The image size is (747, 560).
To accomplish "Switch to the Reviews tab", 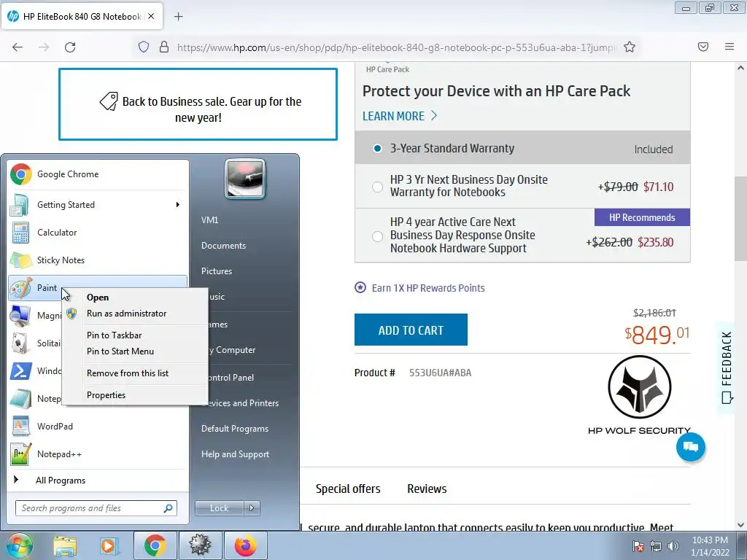I will pyautogui.click(x=427, y=489).
